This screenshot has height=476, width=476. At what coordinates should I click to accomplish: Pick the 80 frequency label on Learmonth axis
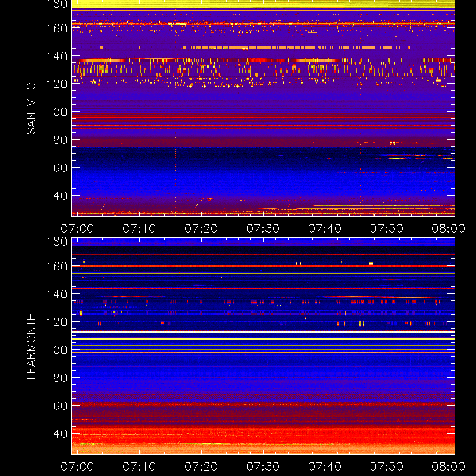tap(61, 378)
